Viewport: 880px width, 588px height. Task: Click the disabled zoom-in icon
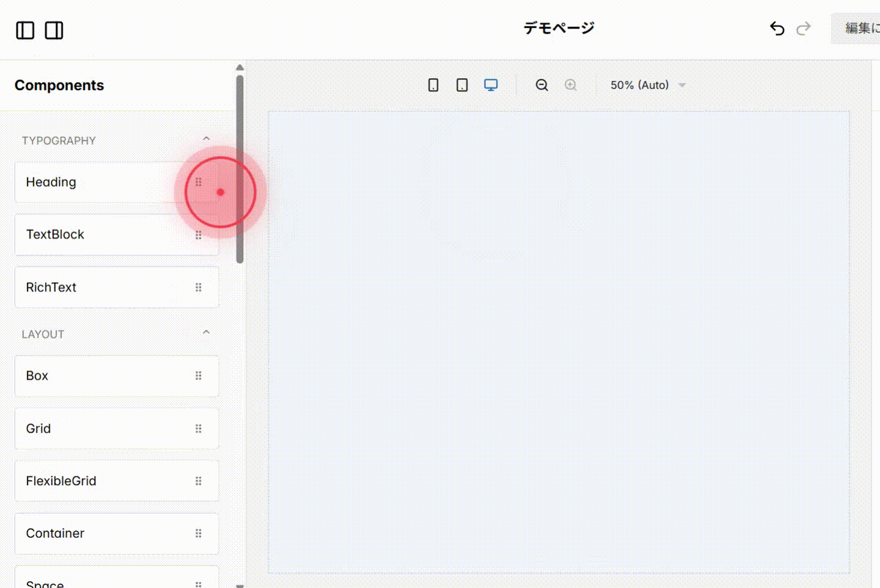[571, 85]
